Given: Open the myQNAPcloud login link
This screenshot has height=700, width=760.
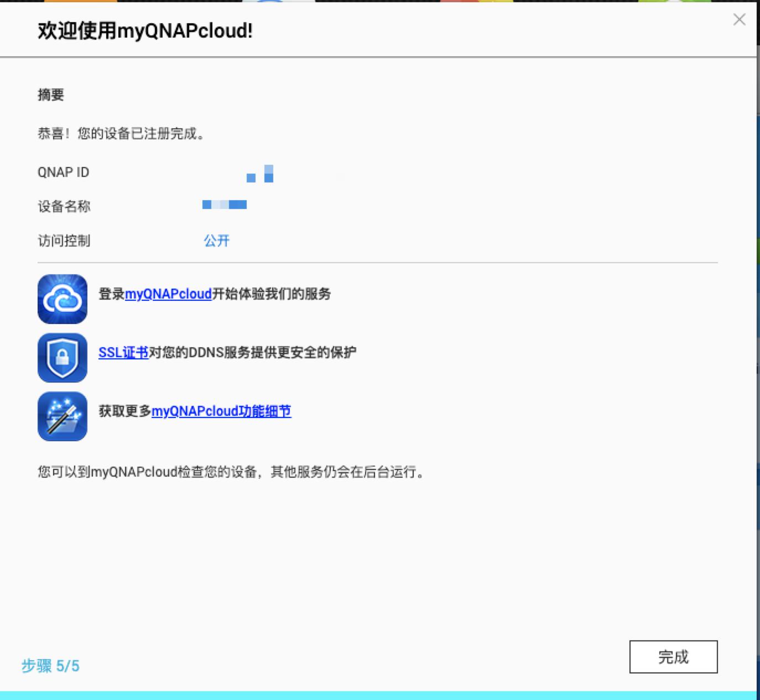Looking at the screenshot, I should tap(168, 294).
